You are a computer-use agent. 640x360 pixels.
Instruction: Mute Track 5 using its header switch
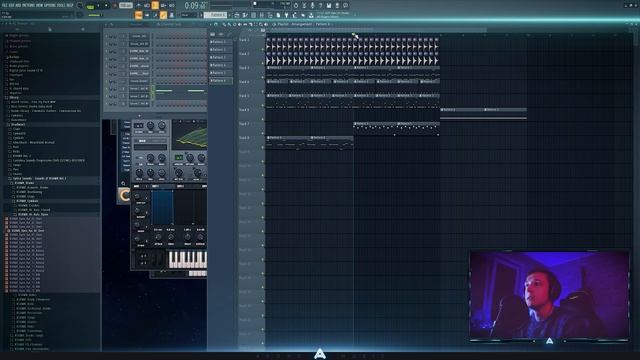pyautogui.click(x=263, y=105)
